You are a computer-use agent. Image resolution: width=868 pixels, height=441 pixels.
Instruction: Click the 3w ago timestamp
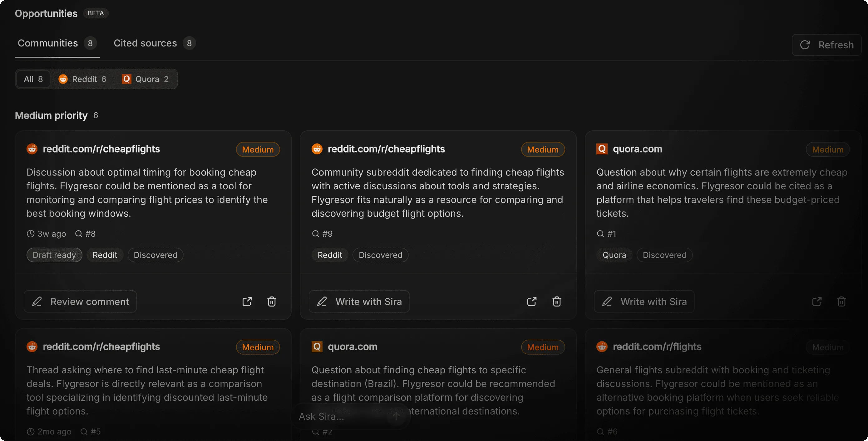pos(47,234)
